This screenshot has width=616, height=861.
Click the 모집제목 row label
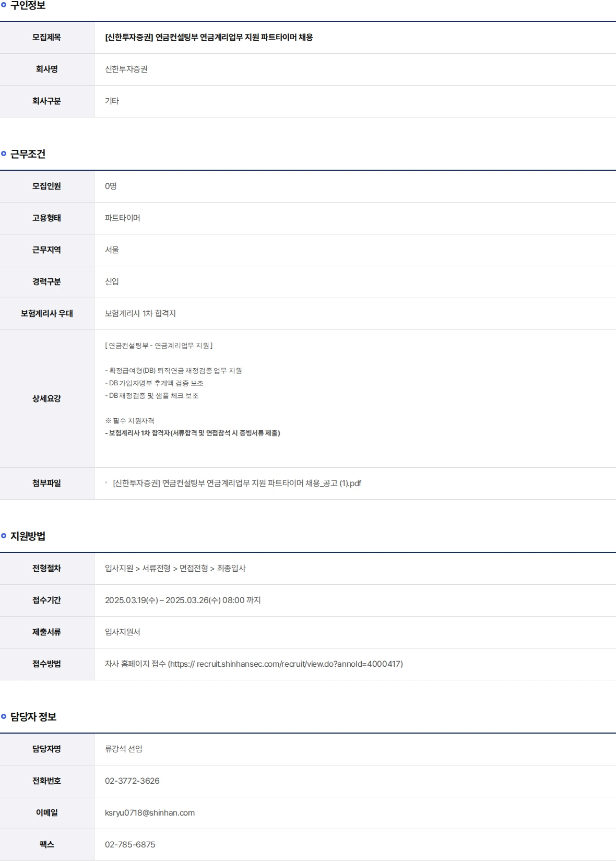click(x=47, y=38)
